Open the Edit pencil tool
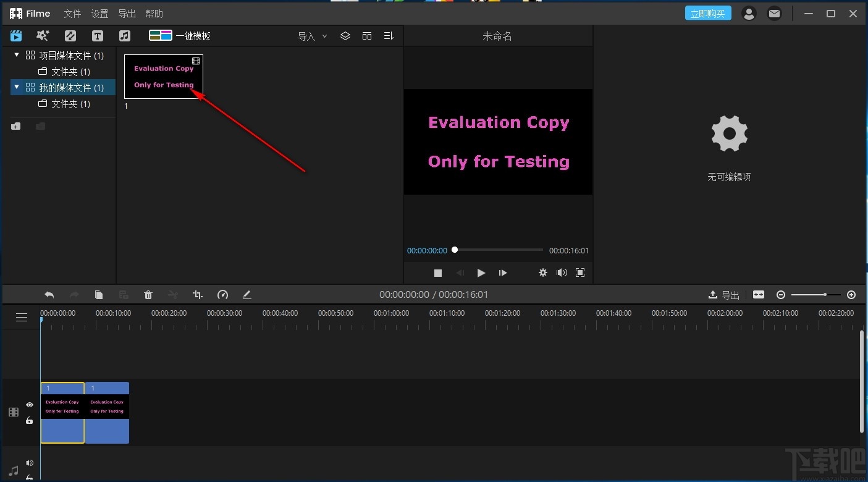The height and width of the screenshot is (482, 868). point(247,295)
